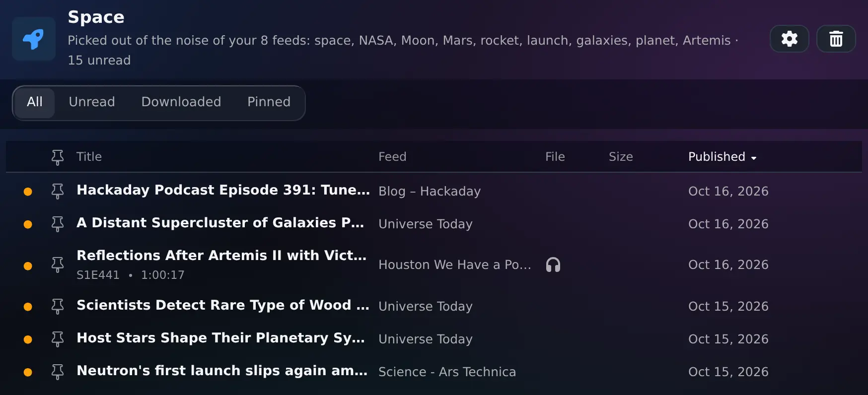This screenshot has width=868, height=395.
Task: Switch to the Pinned tab
Action: point(269,102)
